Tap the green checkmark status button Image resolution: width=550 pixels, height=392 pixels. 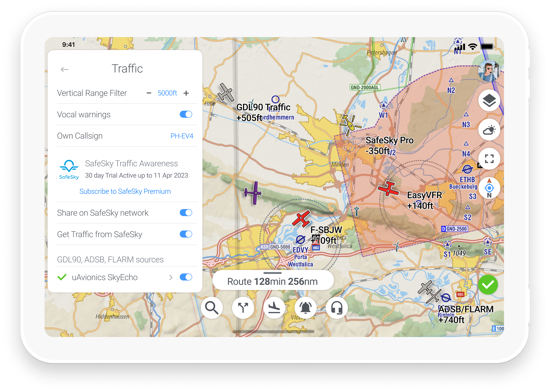(x=488, y=285)
